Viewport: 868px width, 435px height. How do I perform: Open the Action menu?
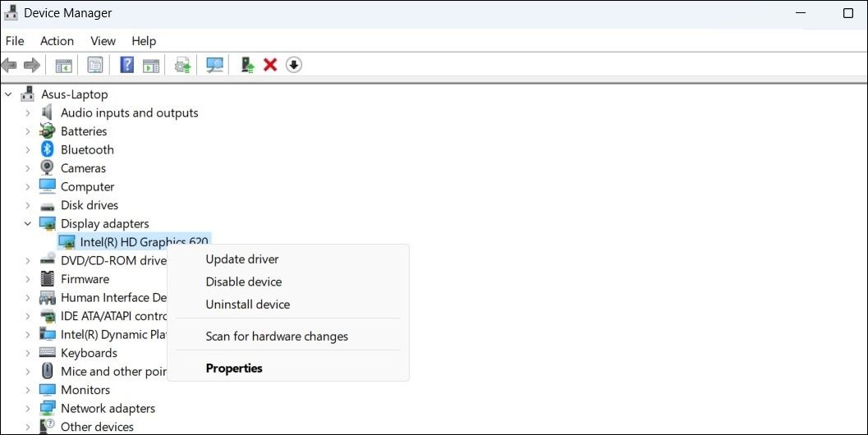[x=57, y=41]
